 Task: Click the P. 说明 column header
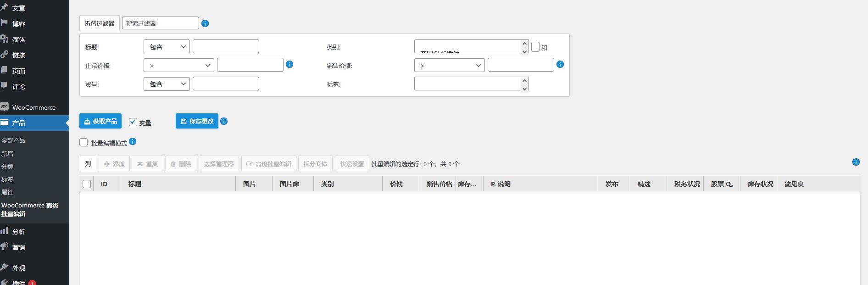pos(541,184)
